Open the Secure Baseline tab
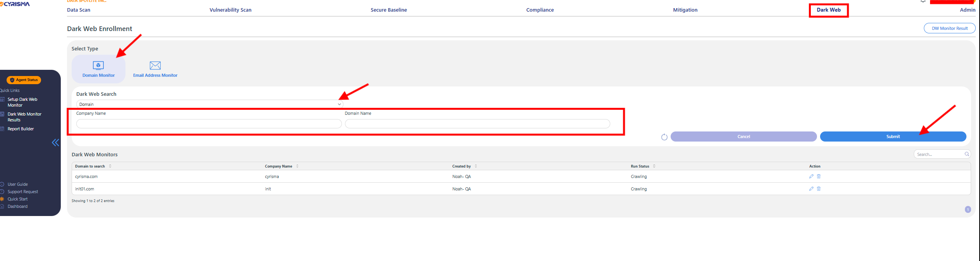Image resolution: width=980 pixels, height=261 pixels. pyautogui.click(x=389, y=10)
